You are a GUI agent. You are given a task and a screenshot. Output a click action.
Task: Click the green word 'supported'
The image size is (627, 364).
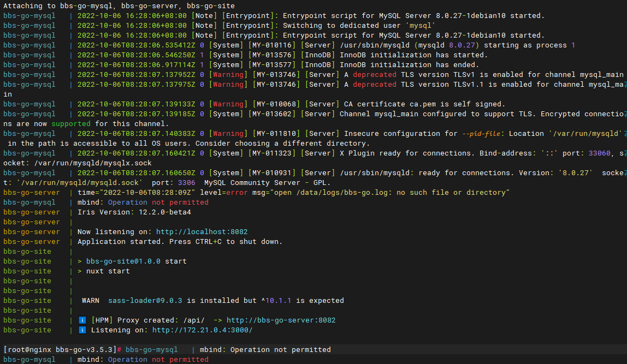tap(71, 124)
